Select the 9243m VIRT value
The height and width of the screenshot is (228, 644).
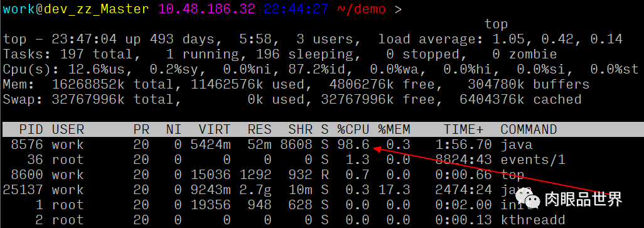click(210, 190)
